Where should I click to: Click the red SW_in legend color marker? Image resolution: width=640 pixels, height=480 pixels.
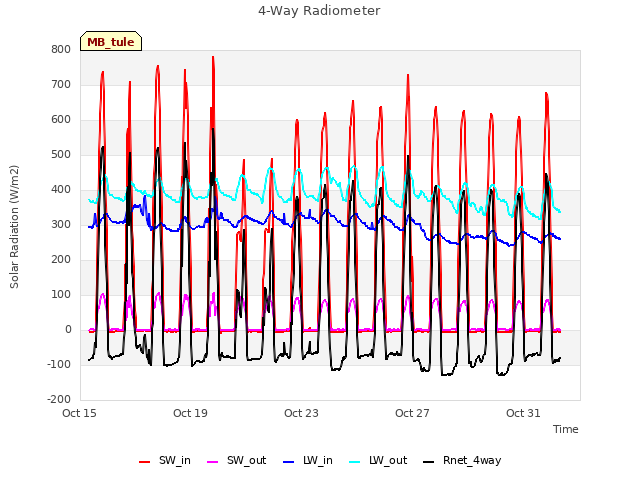(x=144, y=462)
